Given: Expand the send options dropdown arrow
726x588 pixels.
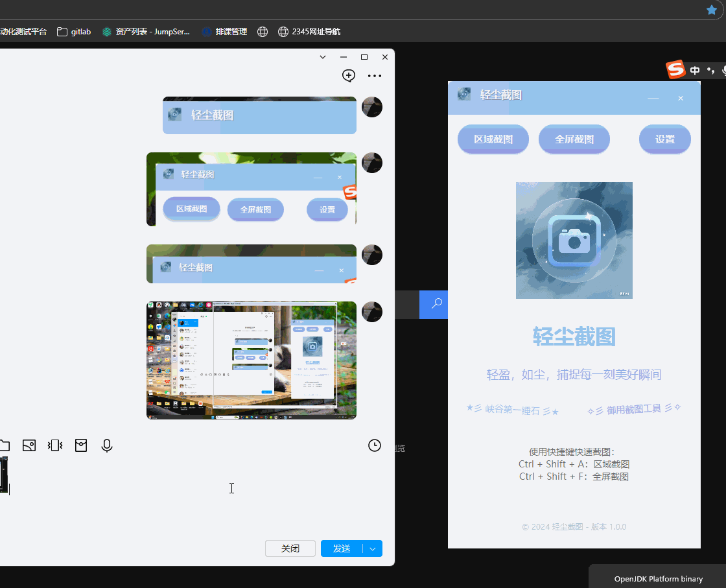Looking at the screenshot, I should tap(373, 548).
